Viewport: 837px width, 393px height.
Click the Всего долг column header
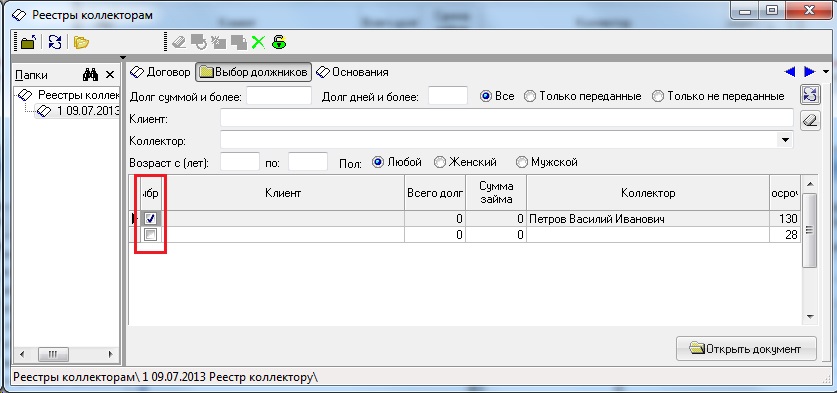click(x=435, y=193)
